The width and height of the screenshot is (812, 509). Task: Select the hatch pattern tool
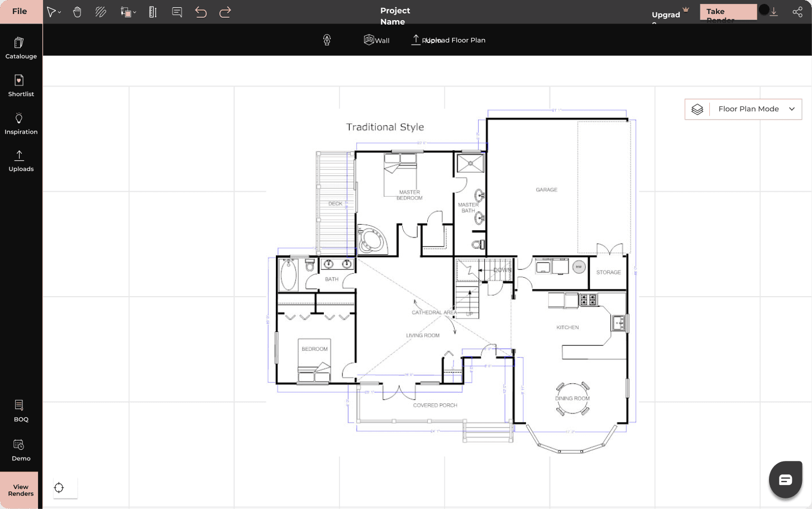tap(101, 12)
